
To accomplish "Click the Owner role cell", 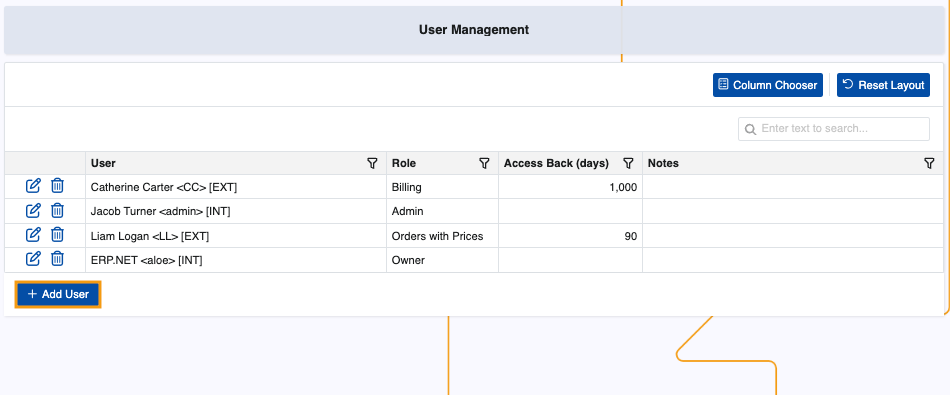I will (x=442, y=260).
